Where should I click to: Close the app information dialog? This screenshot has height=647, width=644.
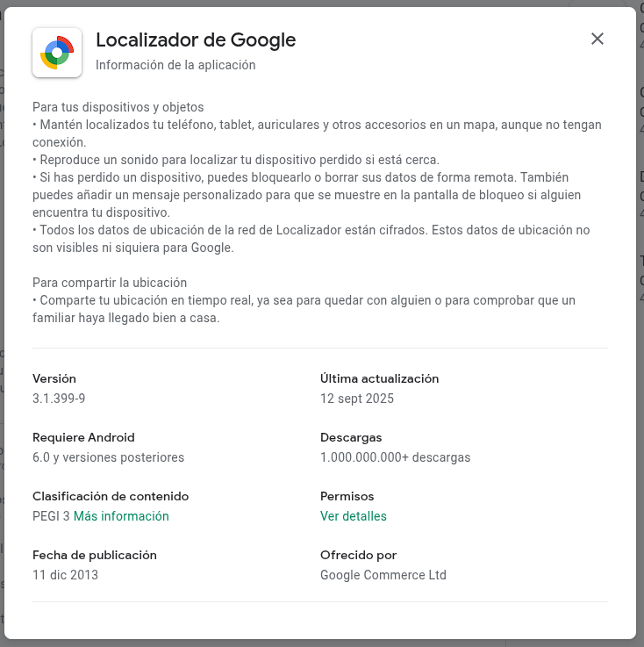pos(597,39)
